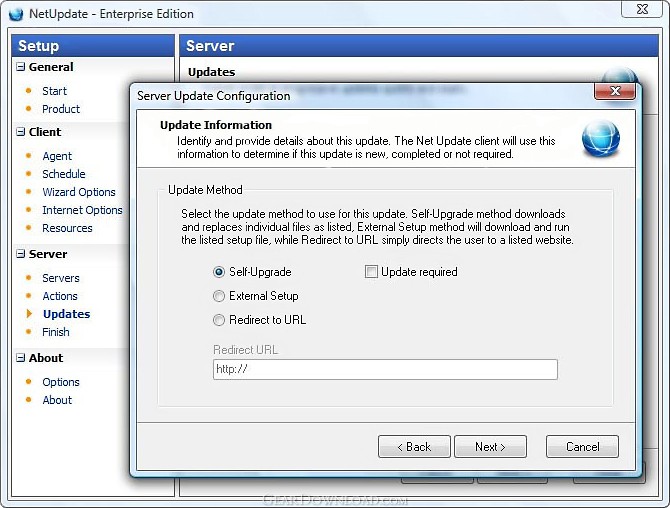The width and height of the screenshot is (670, 508).
Task: Select the Updates sidebar item
Action: tap(67, 314)
